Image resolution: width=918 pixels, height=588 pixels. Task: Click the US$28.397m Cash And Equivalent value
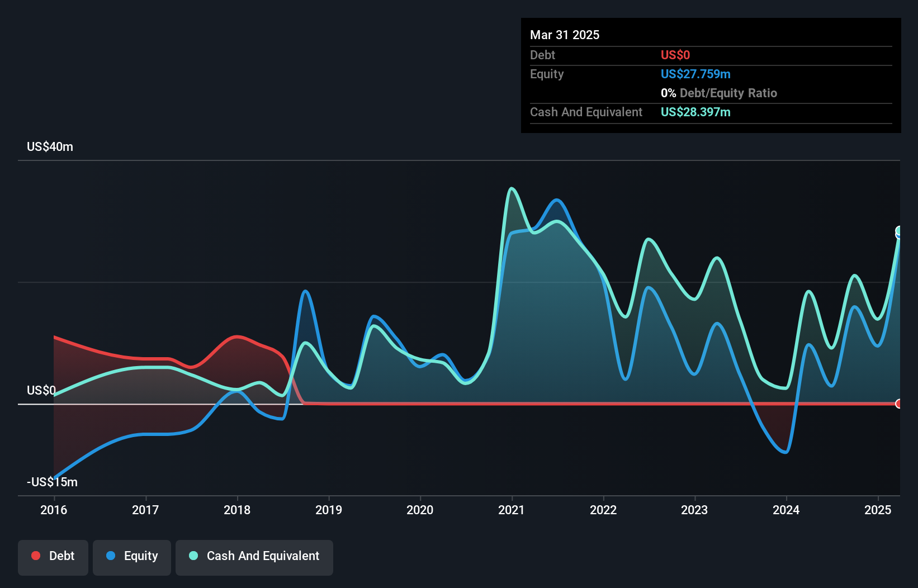coord(695,112)
